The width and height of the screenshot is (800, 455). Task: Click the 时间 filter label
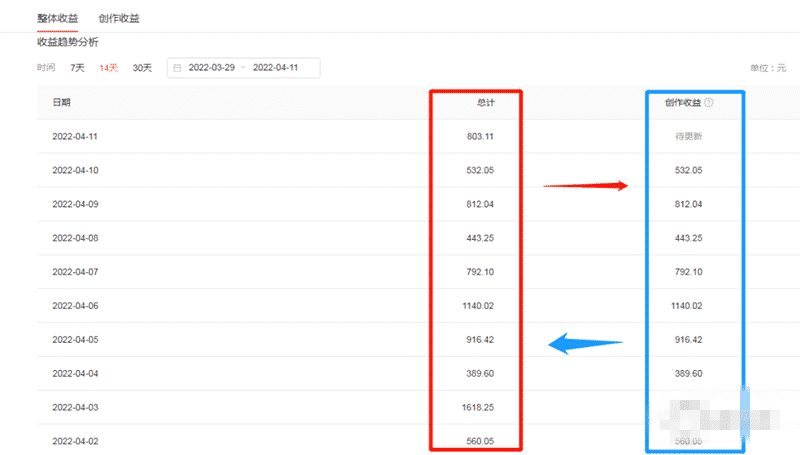point(46,67)
